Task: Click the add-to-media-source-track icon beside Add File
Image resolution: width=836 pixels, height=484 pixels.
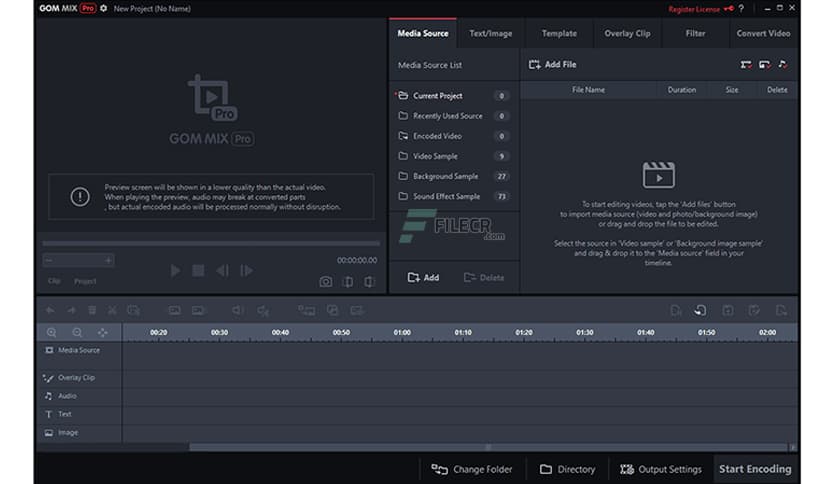Action: (746, 64)
